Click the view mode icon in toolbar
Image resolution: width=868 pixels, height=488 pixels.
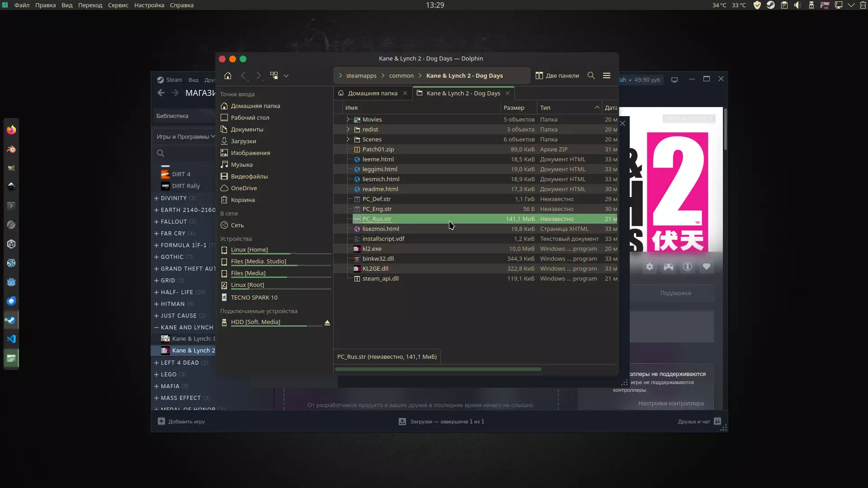click(274, 75)
